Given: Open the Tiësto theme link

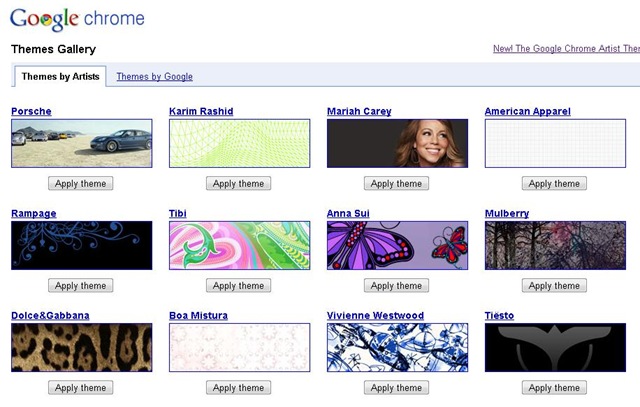Looking at the screenshot, I should click(x=499, y=315).
